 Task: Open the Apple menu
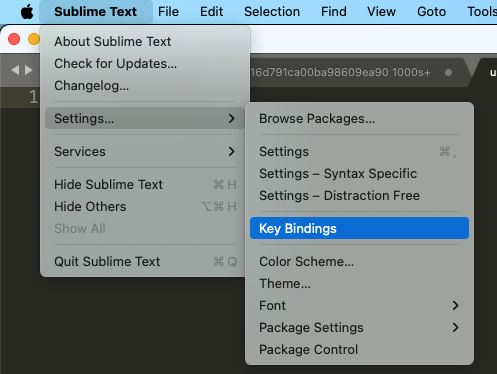(27, 12)
